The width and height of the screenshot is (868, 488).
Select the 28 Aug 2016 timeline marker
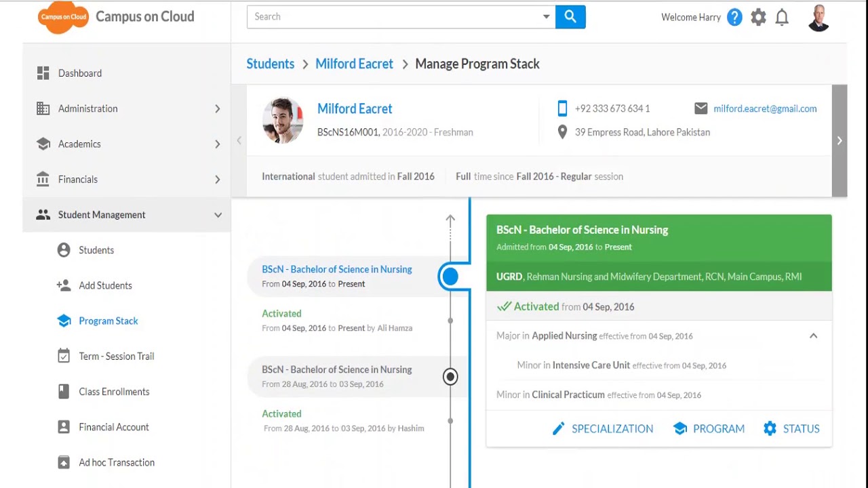(450, 377)
